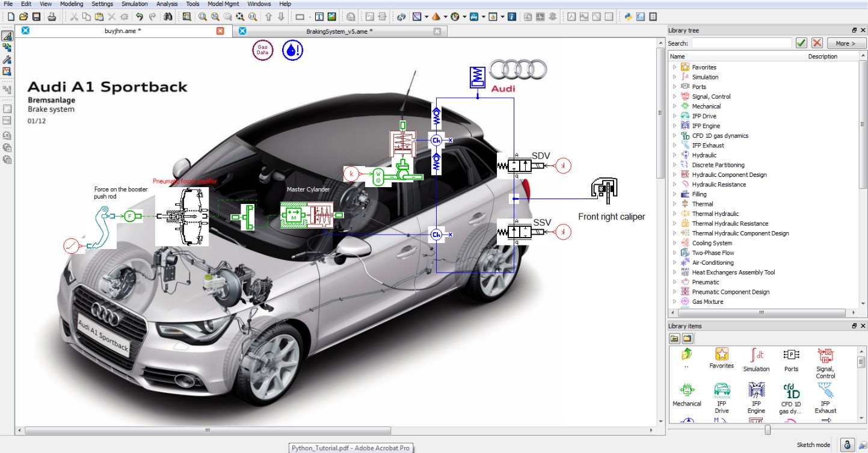Open the Simulation menu
Viewport: 868px width, 453px height.
point(134,4)
